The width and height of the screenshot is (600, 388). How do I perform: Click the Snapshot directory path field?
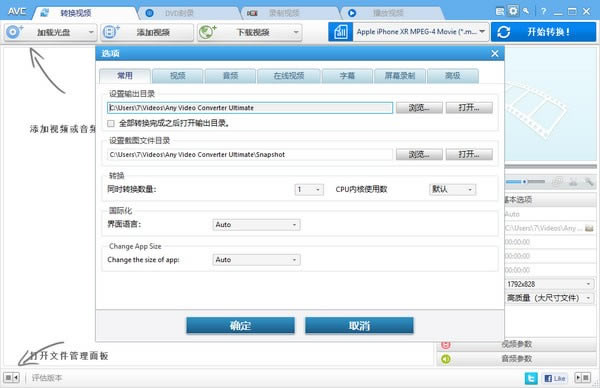click(250, 155)
